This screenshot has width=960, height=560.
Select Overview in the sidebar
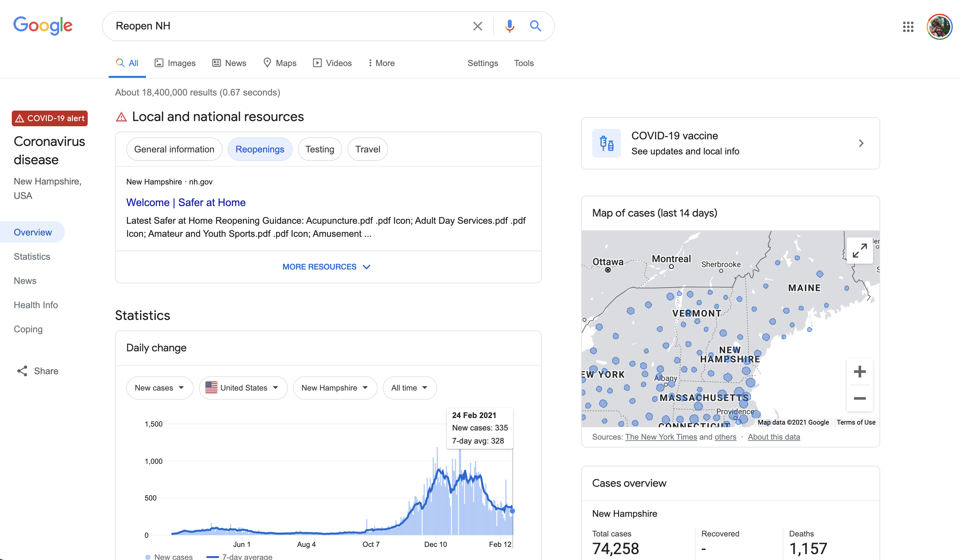click(x=32, y=232)
